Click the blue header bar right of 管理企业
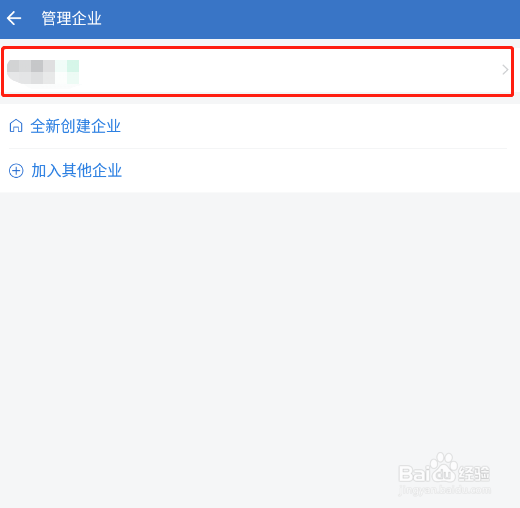This screenshot has width=520, height=508. [x=310, y=19]
